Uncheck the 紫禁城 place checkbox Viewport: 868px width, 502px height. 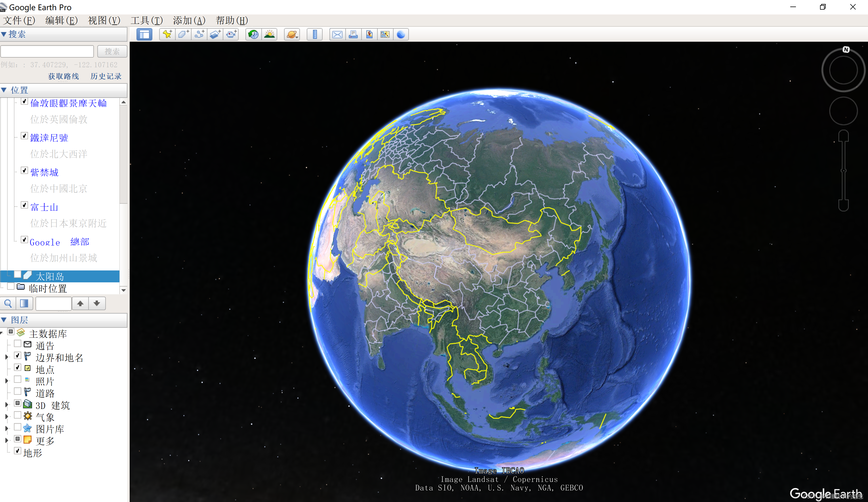click(x=24, y=171)
